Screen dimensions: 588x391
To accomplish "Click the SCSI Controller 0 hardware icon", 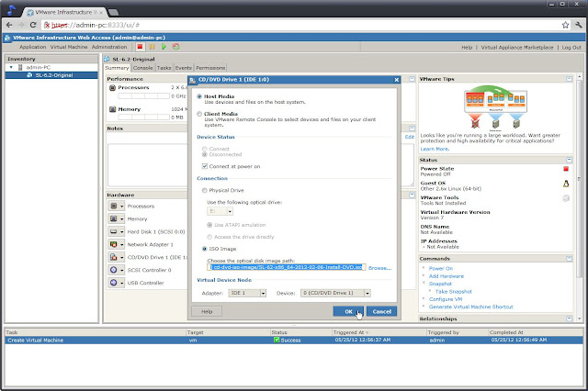I will [x=114, y=270].
